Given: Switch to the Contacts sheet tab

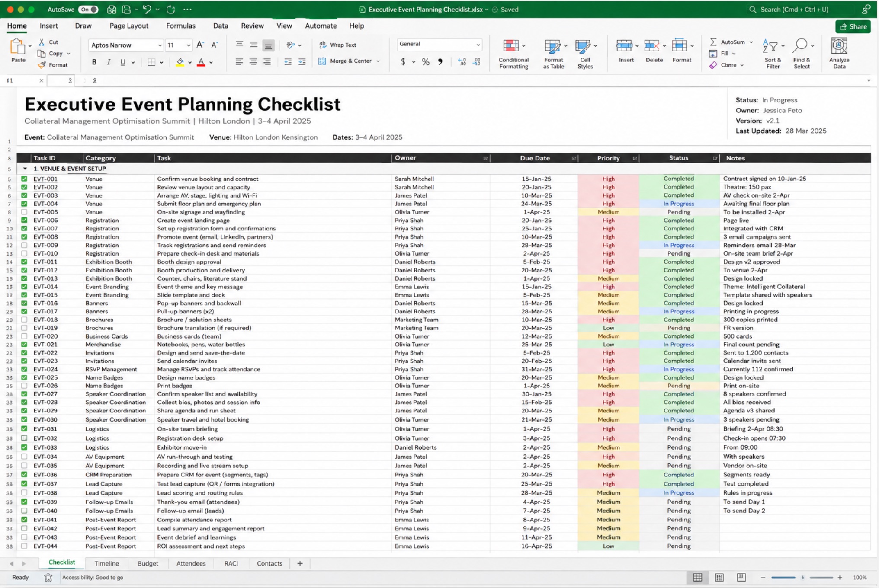Looking at the screenshot, I should (269, 563).
